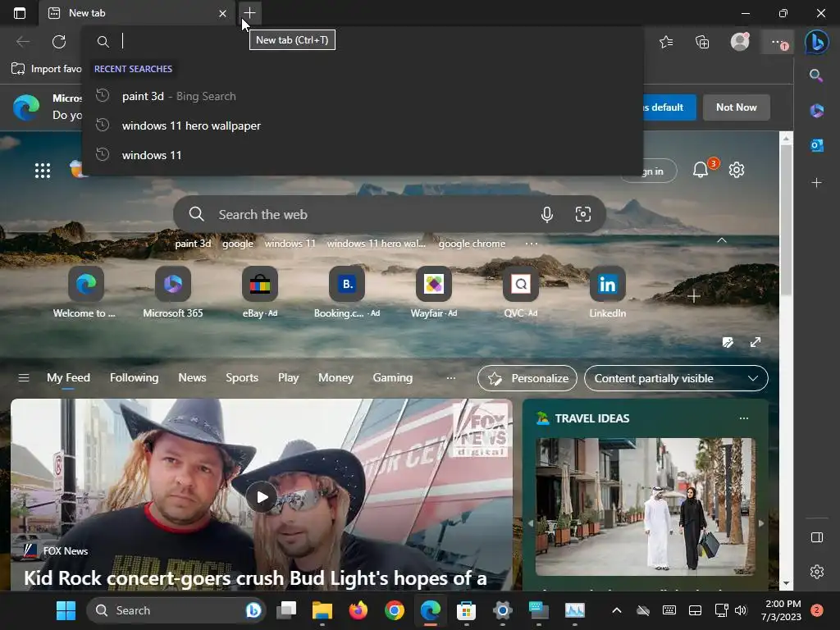
Task: Open File Explorer from taskbar
Action: 322,610
